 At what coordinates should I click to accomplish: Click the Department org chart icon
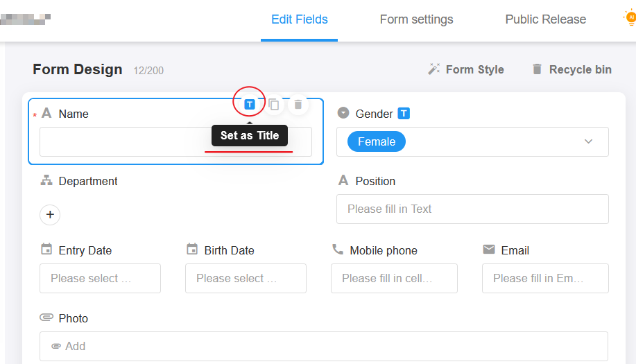46,180
